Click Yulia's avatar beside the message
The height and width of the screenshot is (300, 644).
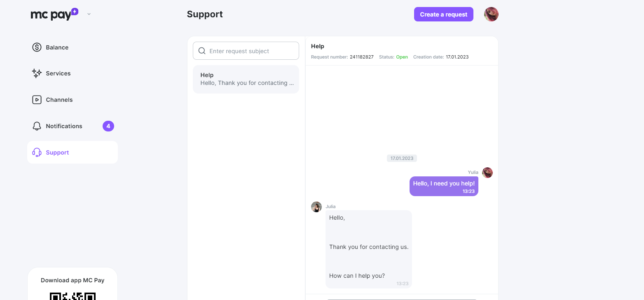487,173
